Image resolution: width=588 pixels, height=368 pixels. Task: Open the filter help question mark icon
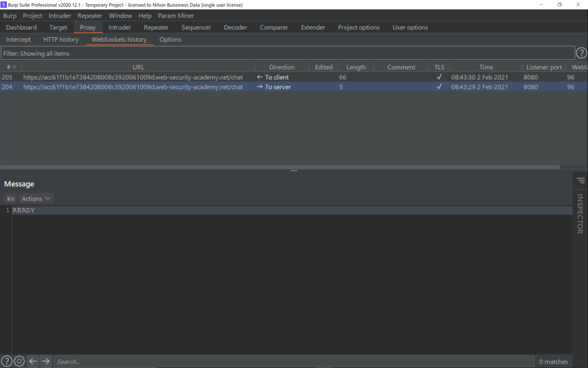581,53
